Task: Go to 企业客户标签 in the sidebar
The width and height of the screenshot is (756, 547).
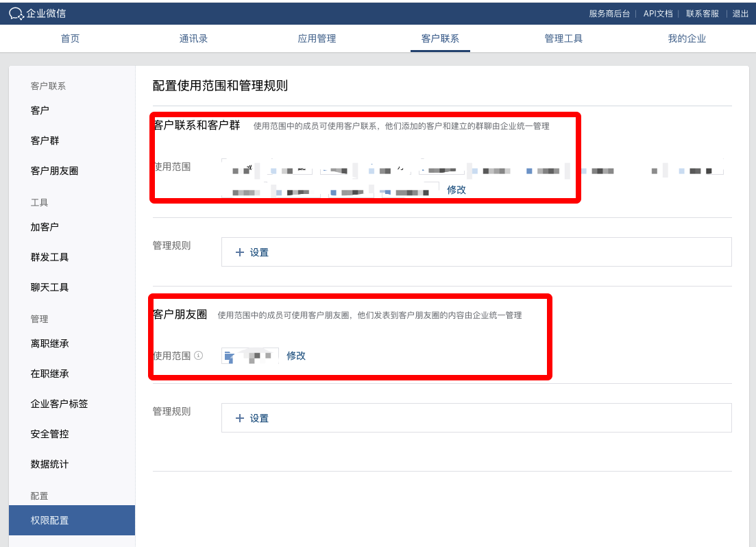Action: (x=59, y=404)
